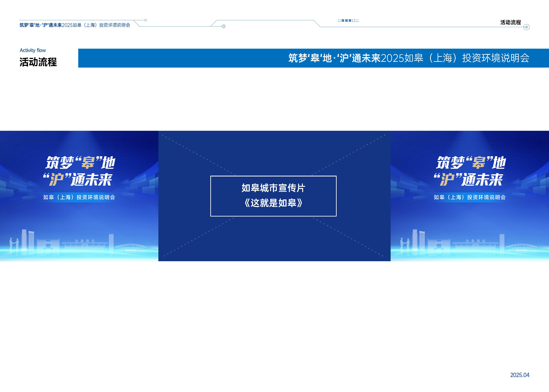549x392 pixels.
Task: Click the concentric circle node at top-right corner
Action: click(527, 27)
